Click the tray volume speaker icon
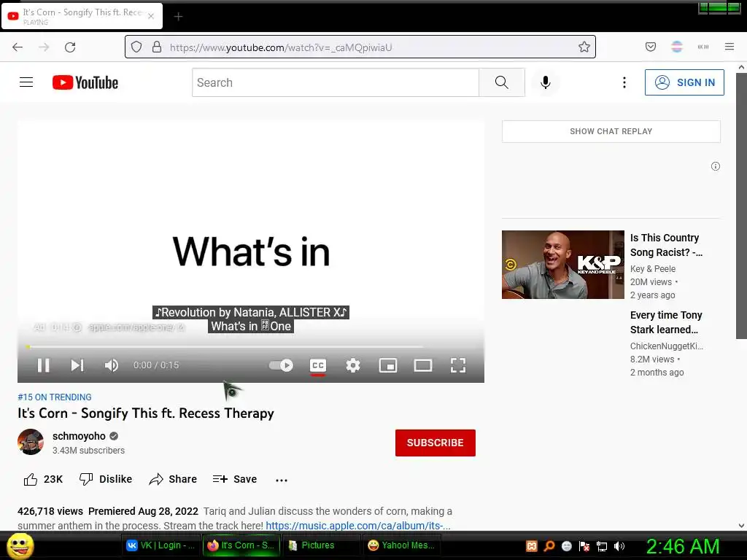The height and width of the screenshot is (560, 747). [x=619, y=546]
